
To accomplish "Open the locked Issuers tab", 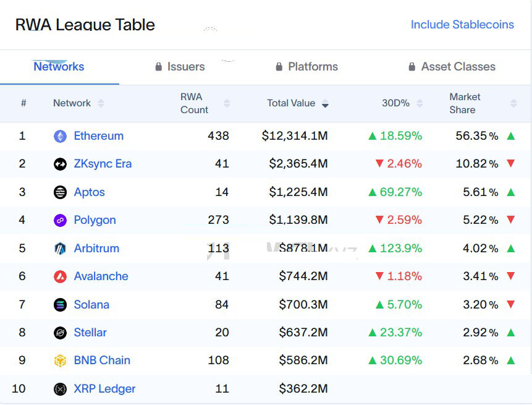I will point(180,67).
